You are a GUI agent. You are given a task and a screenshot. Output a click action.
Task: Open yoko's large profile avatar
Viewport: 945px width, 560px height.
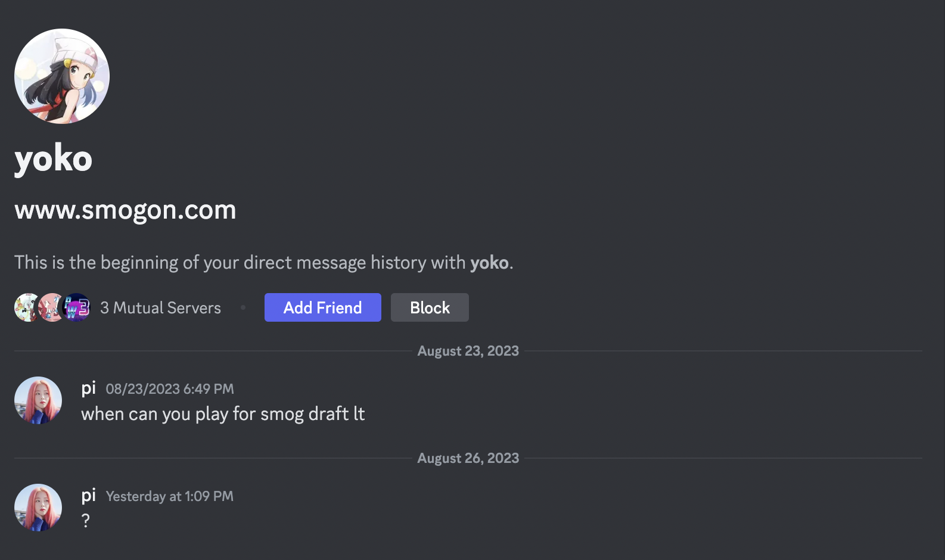pyautogui.click(x=62, y=76)
